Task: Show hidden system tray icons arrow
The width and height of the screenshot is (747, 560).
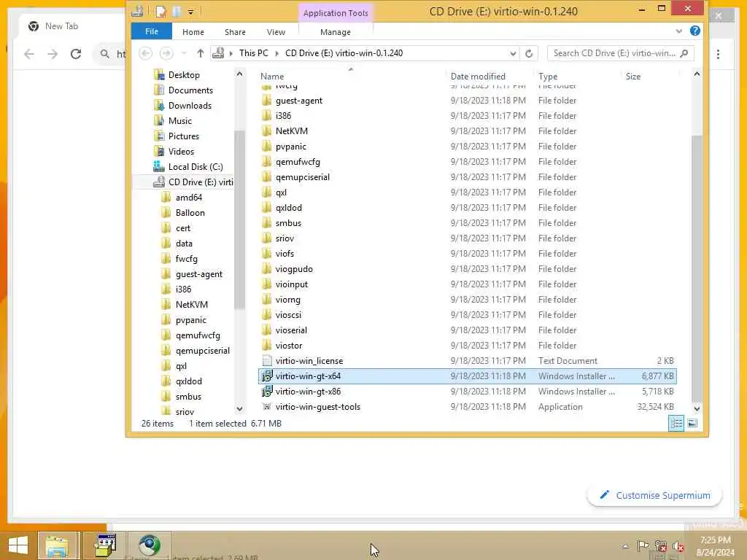Action: 625,546
